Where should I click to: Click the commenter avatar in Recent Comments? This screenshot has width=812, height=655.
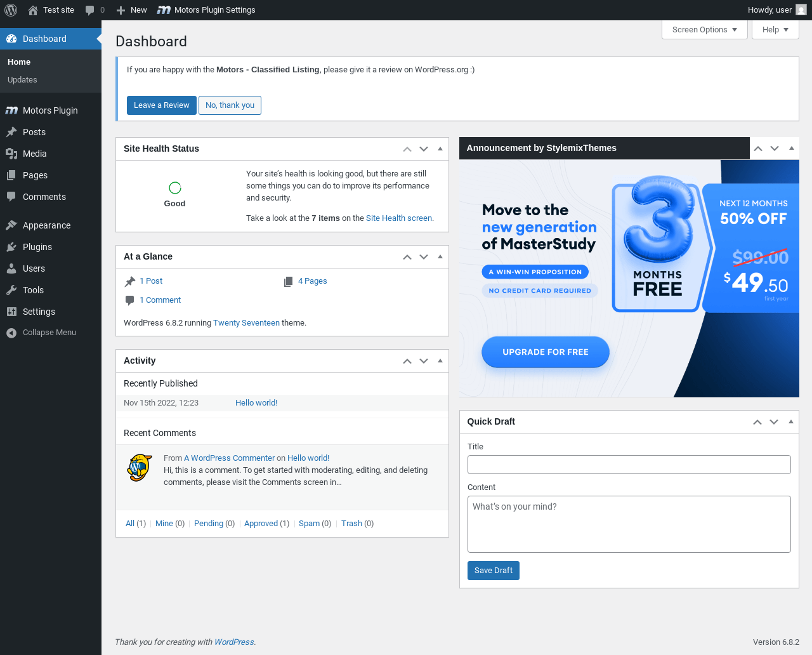tap(140, 468)
